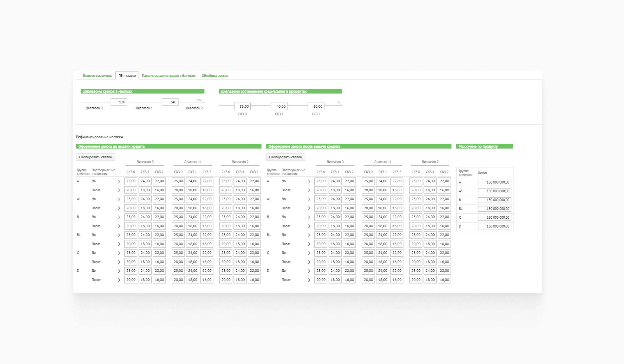Expand group D После row arrow in right table

click(x=309, y=280)
